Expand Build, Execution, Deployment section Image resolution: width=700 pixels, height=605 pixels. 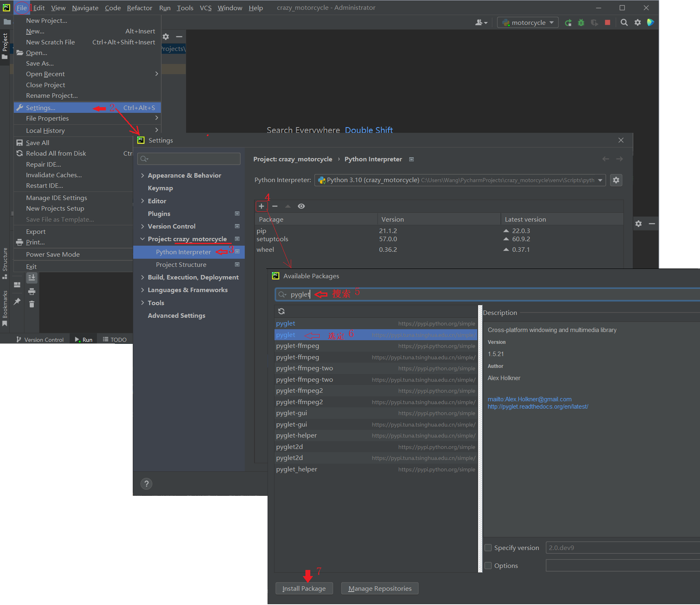[143, 277]
